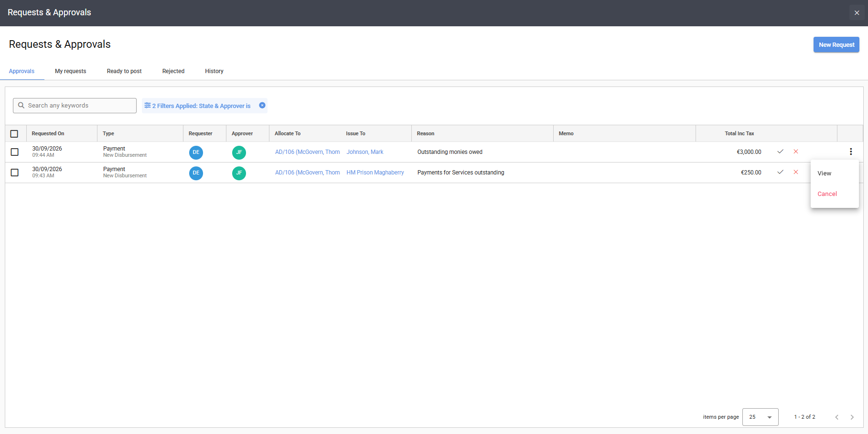Open the Rejected tab
This screenshot has width=868, height=434.
[x=173, y=71]
